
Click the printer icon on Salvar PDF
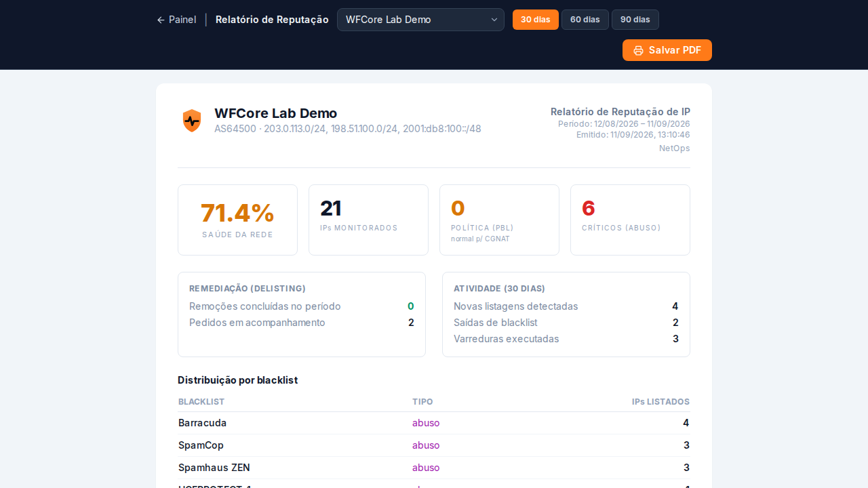tap(638, 50)
